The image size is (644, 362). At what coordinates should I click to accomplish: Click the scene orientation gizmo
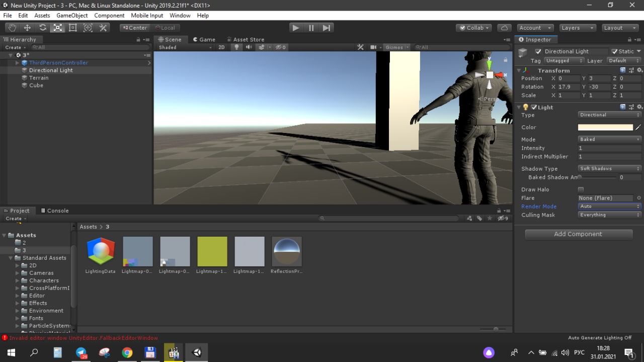(490, 75)
